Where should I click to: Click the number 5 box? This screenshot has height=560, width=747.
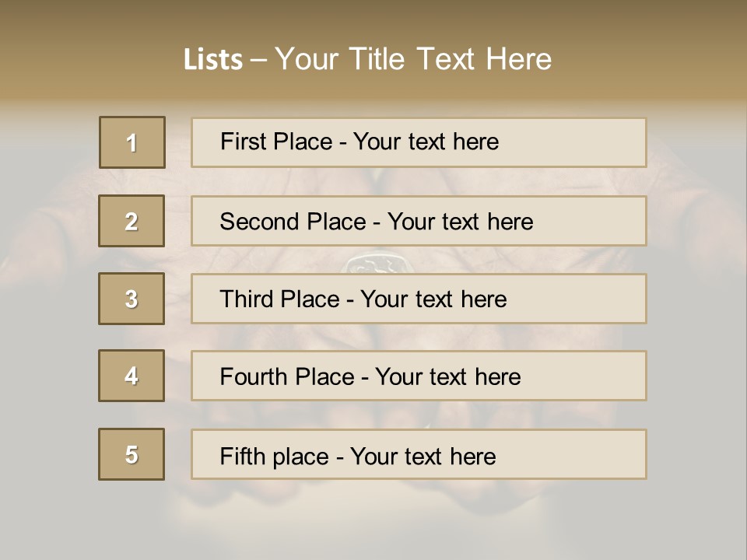coord(132,454)
